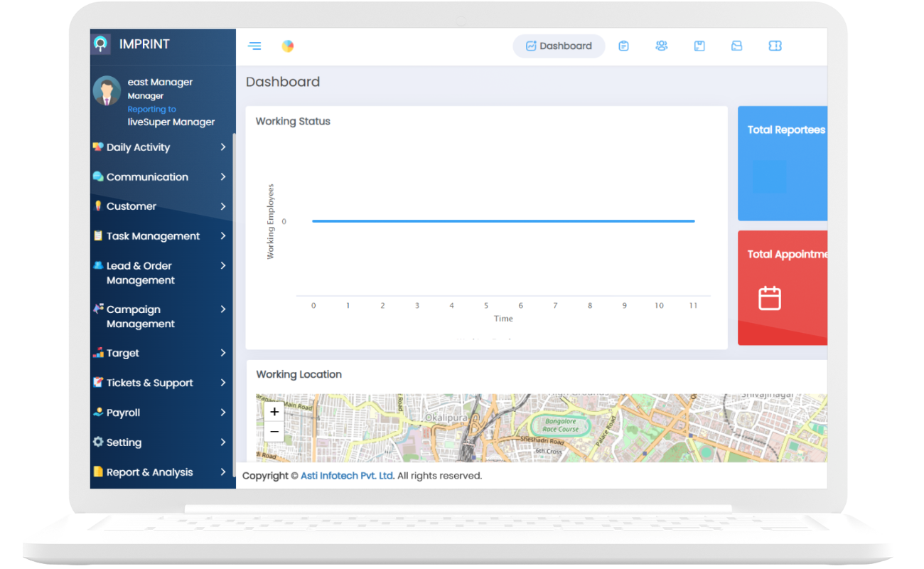Click the Target bar chart icon
The width and height of the screenshot is (924, 569).
[x=98, y=353]
